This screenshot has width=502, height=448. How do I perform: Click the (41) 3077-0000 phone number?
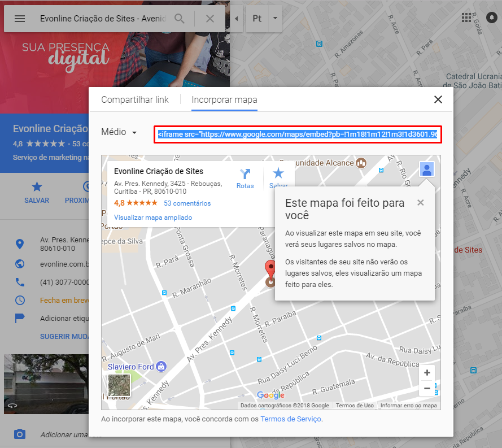coord(64,282)
